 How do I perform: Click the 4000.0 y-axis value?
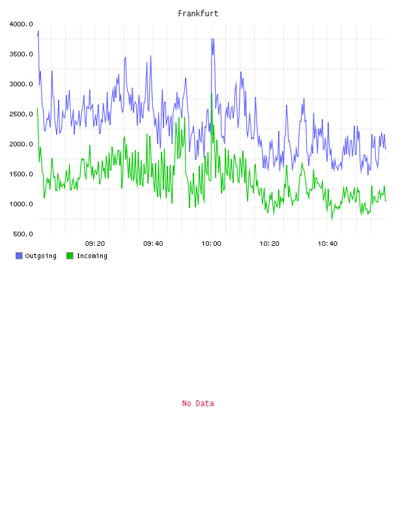click(x=21, y=24)
